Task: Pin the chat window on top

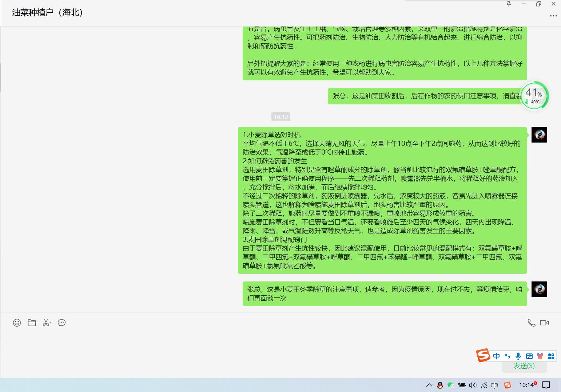Action: tap(509, 4)
